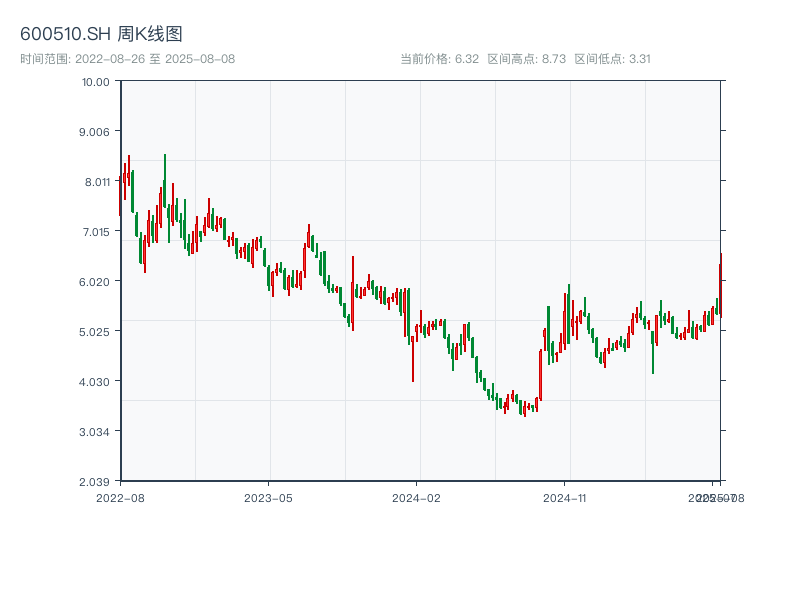Click the 当前价格 6.32 label

coord(440,59)
